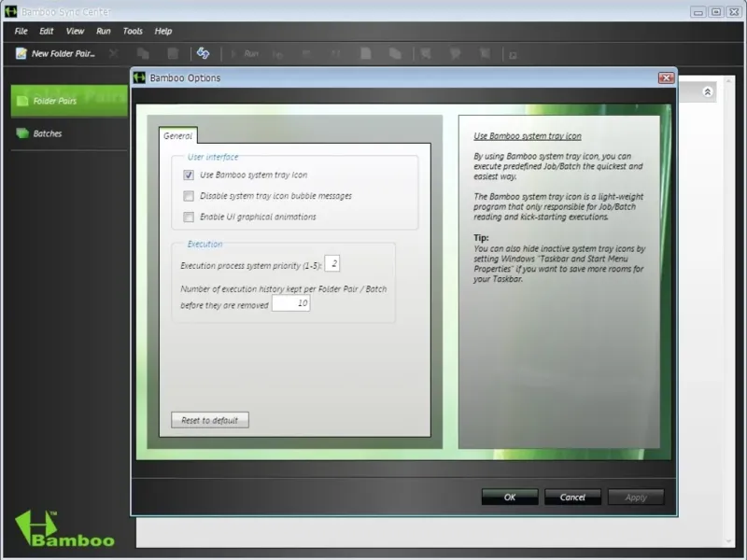The image size is (747, 560).
Task: Click the execution history count field
Action: tap(291, 302)
